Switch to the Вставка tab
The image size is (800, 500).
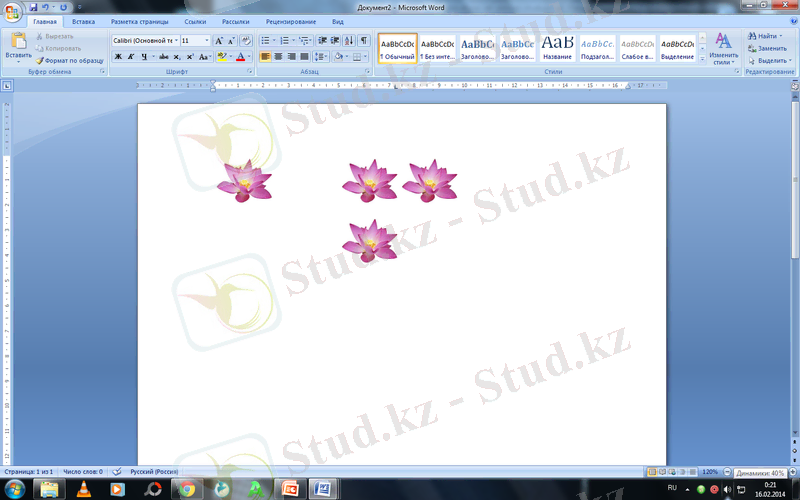(x=84, y=21)
